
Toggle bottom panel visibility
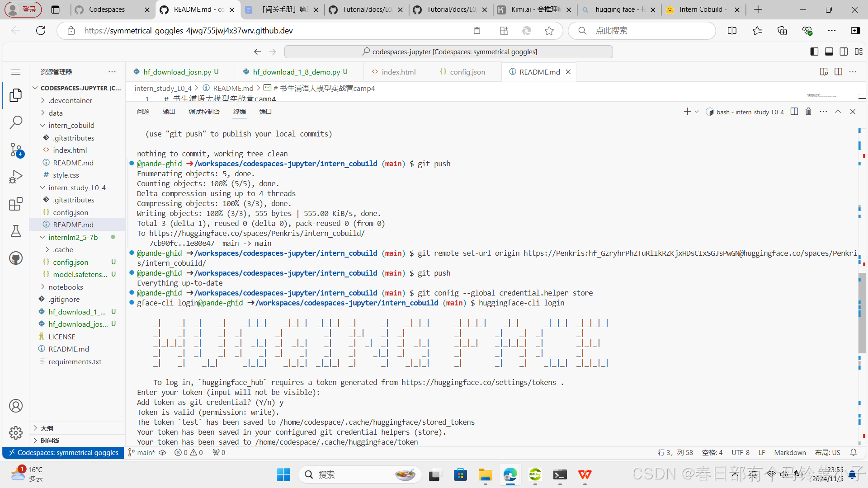(829, 52)
